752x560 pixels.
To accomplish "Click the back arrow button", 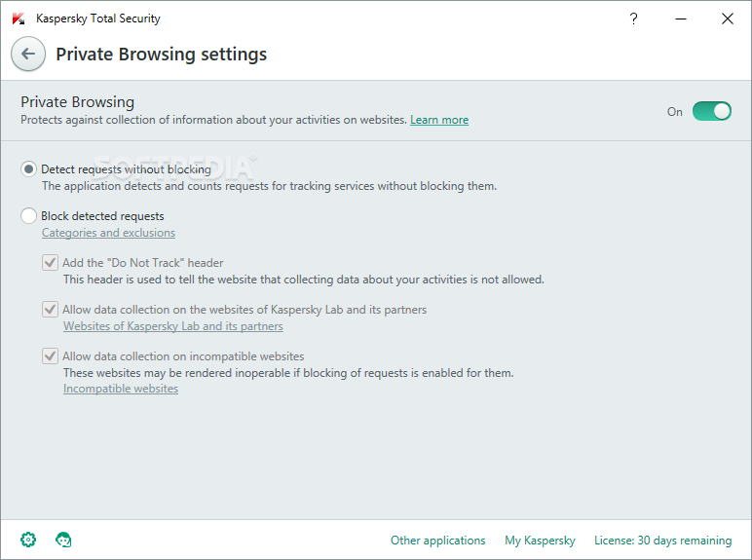I will coord(28,55).
